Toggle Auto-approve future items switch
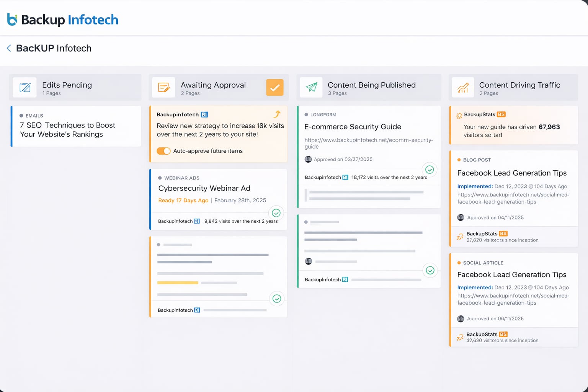Screen dimensions: 588x392 [x=163, y=151]
